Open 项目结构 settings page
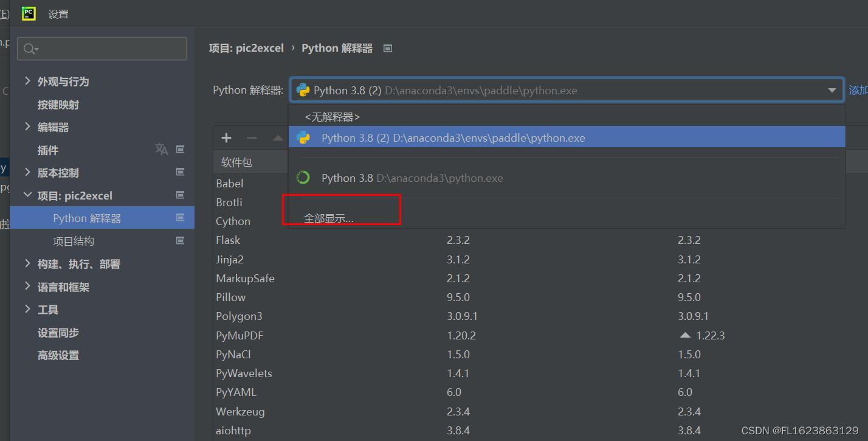This screenshot has height=441, width=868. pos(74,241)
